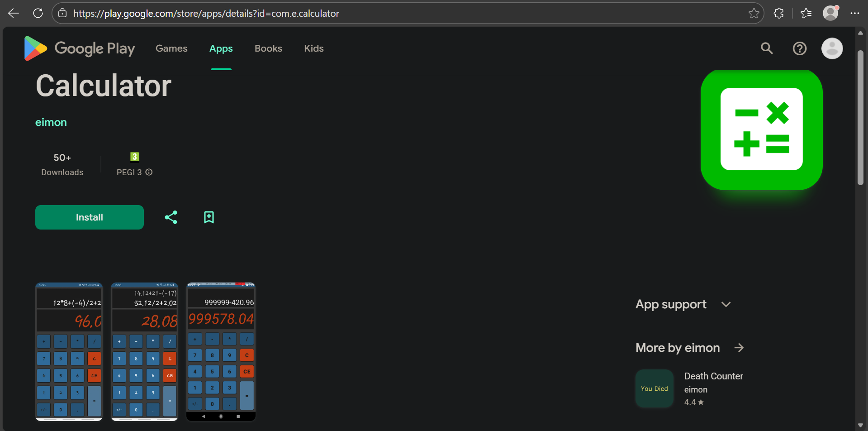Viewport: 868px width, 431px height.
Task: Show PEGI 3 rating info icon
Action: coord(149,172)
